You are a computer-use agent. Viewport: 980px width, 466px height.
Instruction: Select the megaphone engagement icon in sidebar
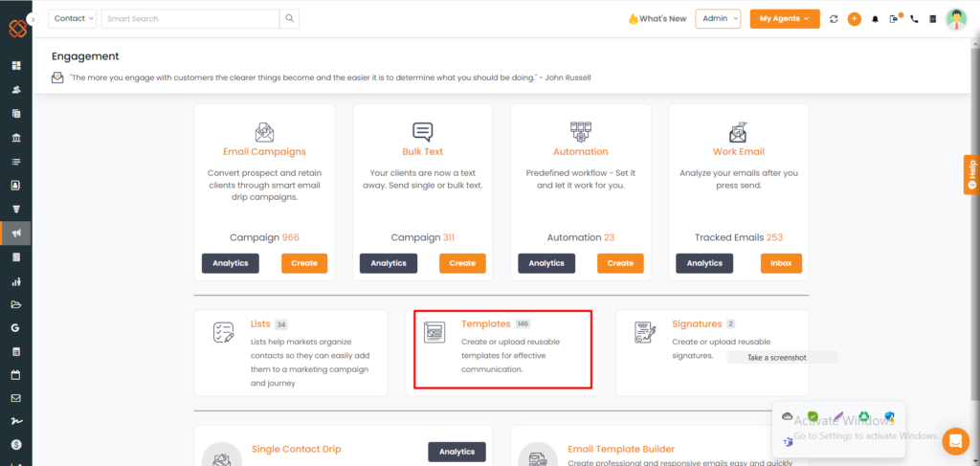click(16, 233)
